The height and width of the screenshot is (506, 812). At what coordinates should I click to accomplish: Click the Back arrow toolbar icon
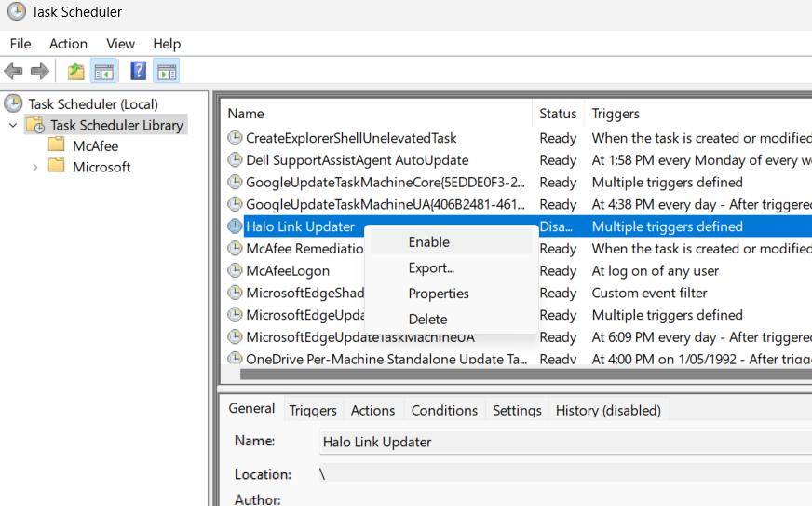point(13,71)
